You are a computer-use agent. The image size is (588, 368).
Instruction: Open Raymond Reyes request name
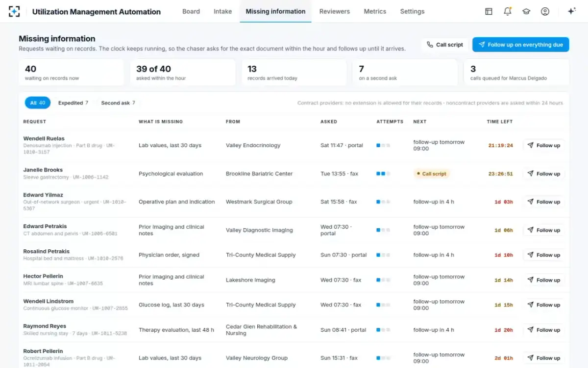coord(45,326)
